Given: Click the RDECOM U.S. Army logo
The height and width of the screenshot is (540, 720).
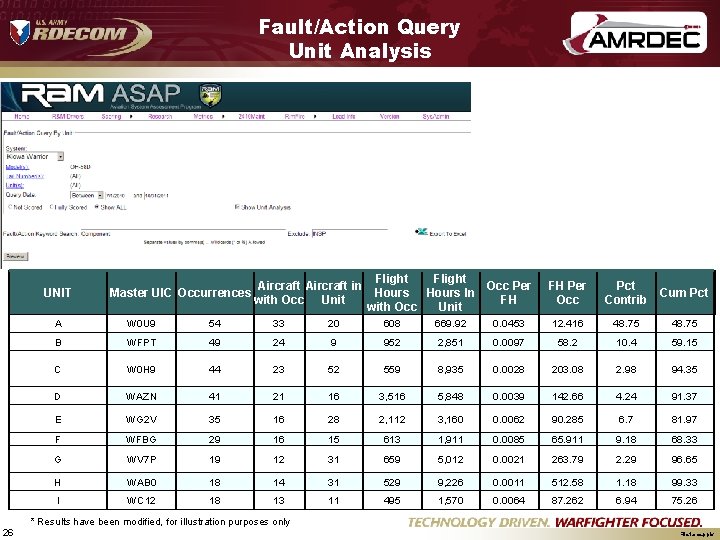Looking at the screenshot, I should [x=80, y=36].
